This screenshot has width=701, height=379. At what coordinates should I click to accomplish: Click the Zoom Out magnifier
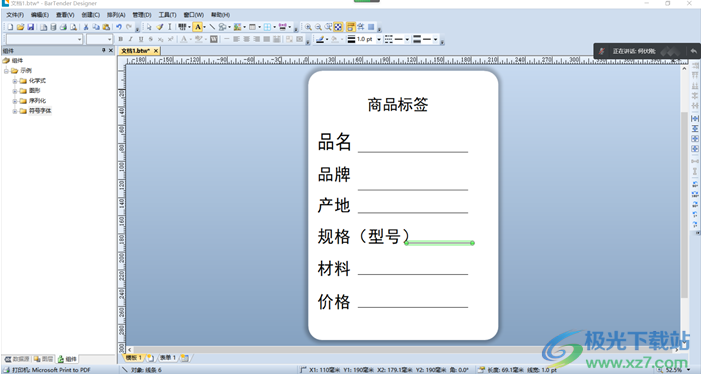point(318,27)
